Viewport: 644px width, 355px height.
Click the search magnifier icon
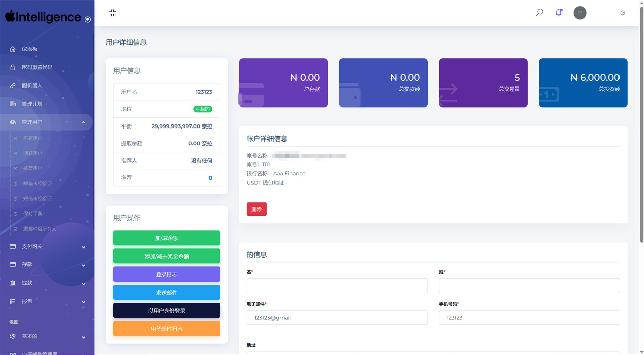(539, 13)
